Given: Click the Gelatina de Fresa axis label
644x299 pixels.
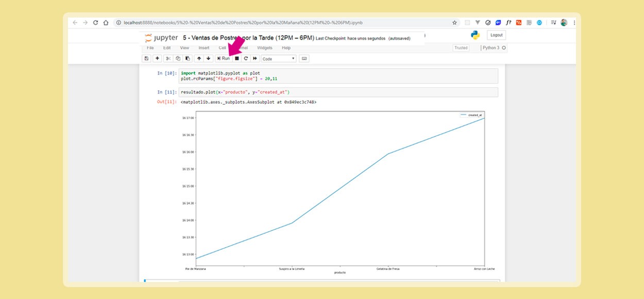Looking at the screenshot, I should point(388,269).
